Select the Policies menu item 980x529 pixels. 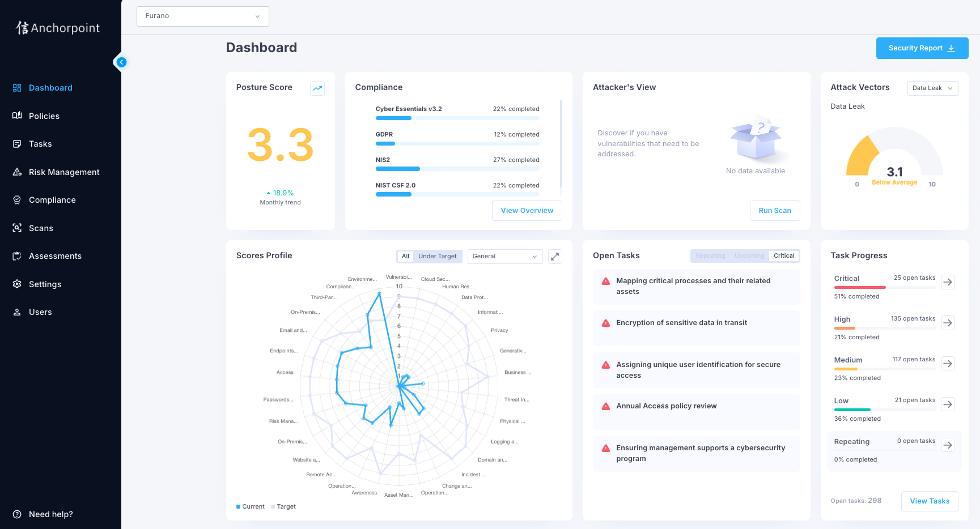coord(44,116)
